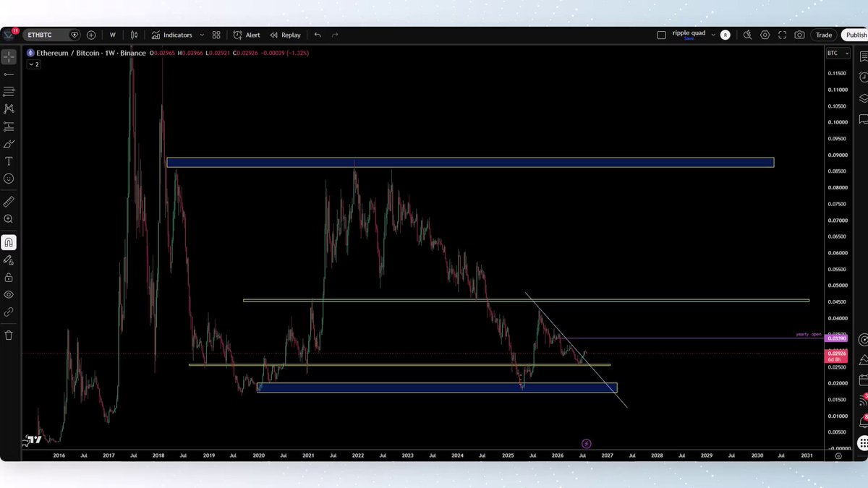868x488 pixels.
Task: Create a new Alert
Action: point(247,35)
